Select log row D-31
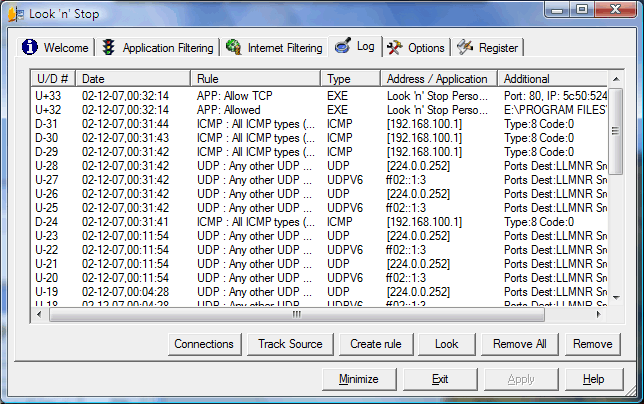 click(x=320, y=124)
